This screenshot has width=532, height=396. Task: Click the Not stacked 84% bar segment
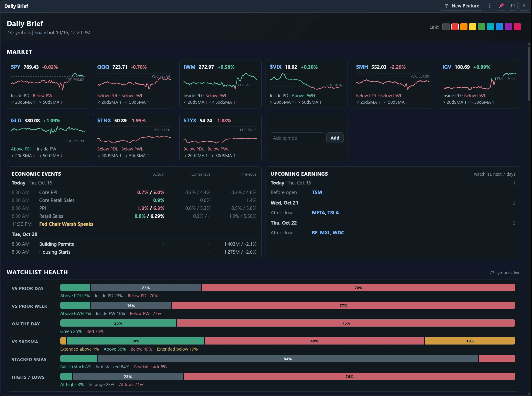pyautogui.click(x=288, y=358)
